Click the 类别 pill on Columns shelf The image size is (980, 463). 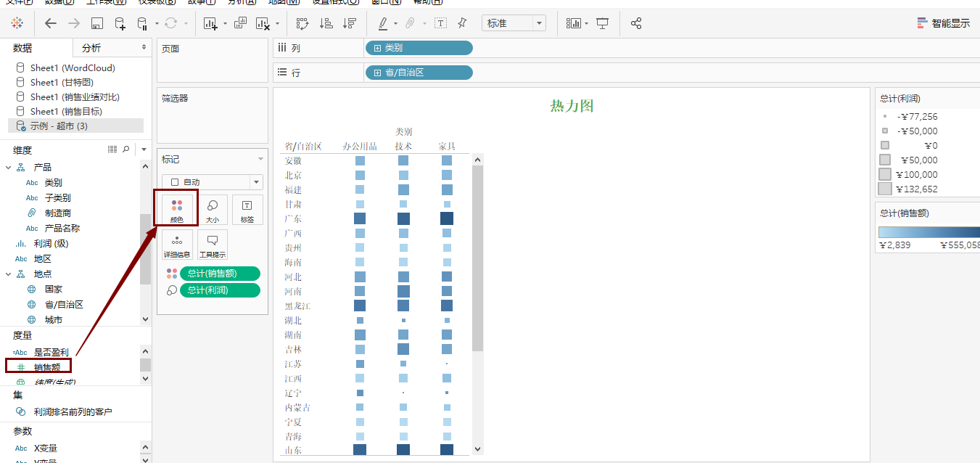(x=419, y=48)
